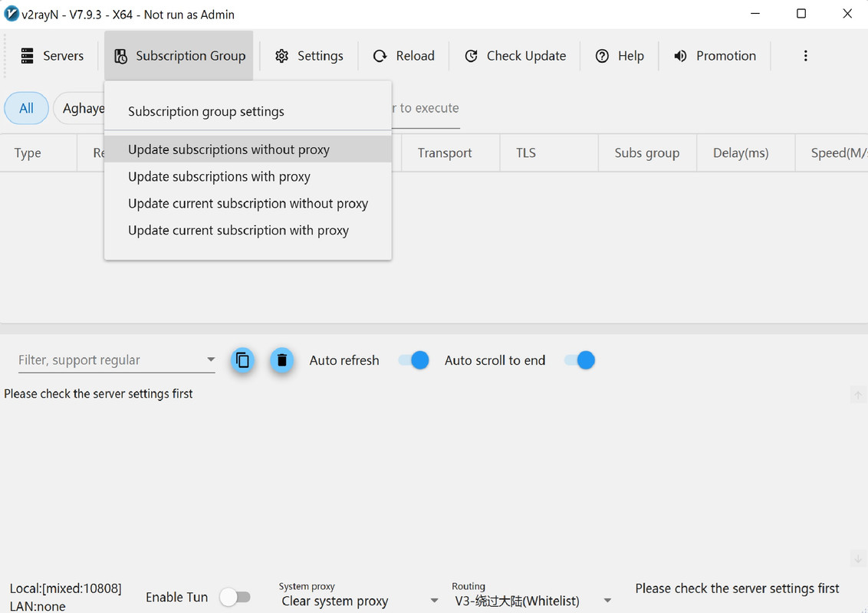Choose Update current subscription with proxy
Viewport: 868px width, 613px height.
pyautogui.click(x=248, y=230)
